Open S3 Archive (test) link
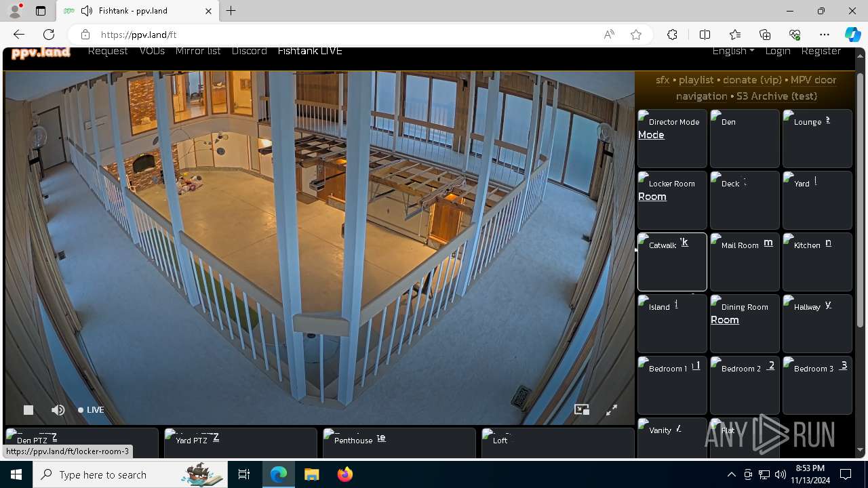Image resolution: width=868 pixels, height=488 pixels. click(776, 96)
